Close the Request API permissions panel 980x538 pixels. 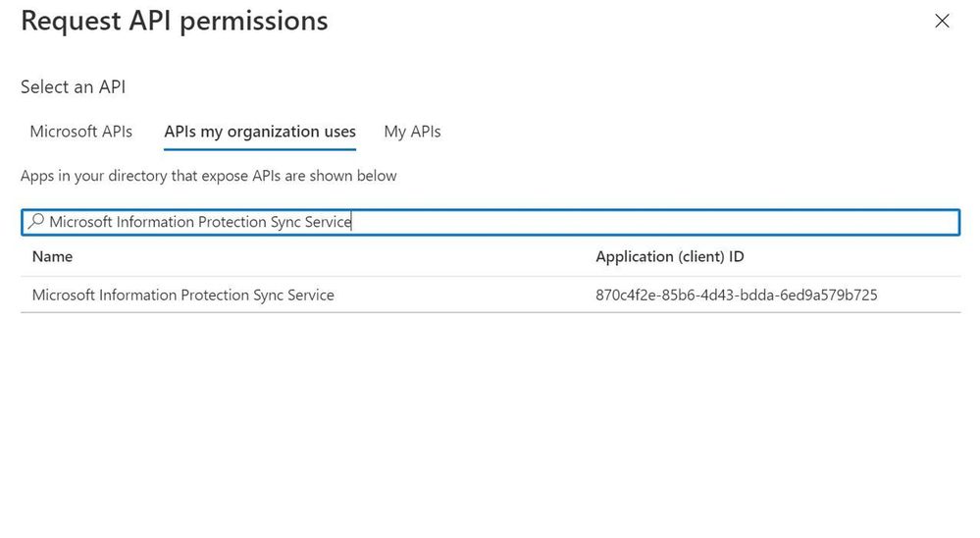pyautogui.click(x=942, y=21)
